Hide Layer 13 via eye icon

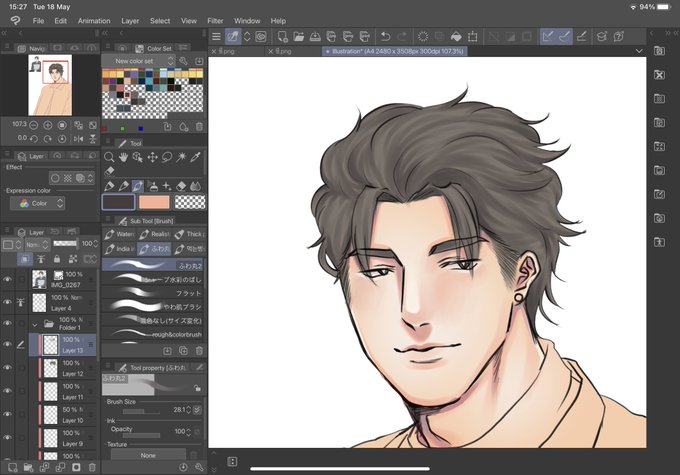pyautogui.click(x=7, y=344)
